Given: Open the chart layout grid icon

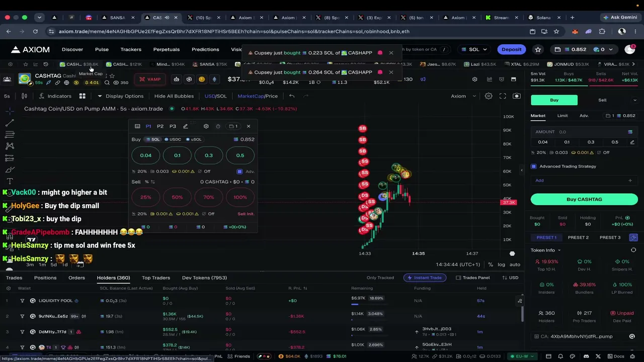Looking at the screenshot, I should 82,96.
